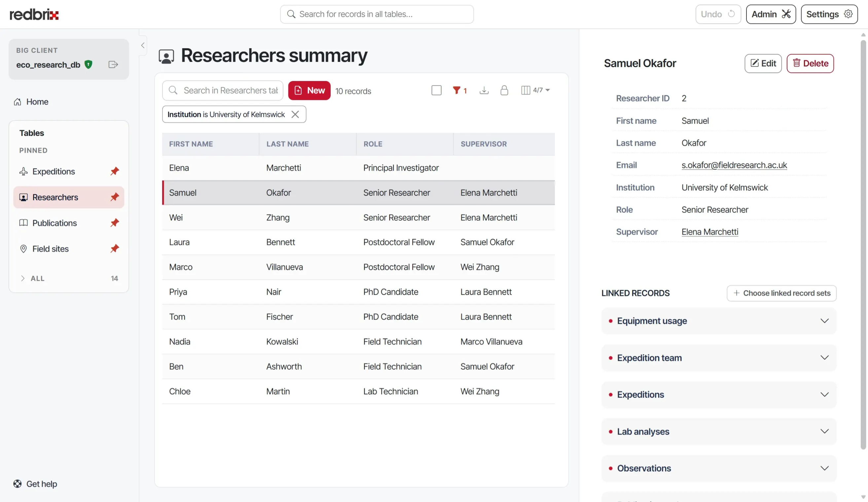The image size is (868, 502).
Task: Click the log out icon beside eco_research_db
Action: pyautogui.click(x=113, y=64)
